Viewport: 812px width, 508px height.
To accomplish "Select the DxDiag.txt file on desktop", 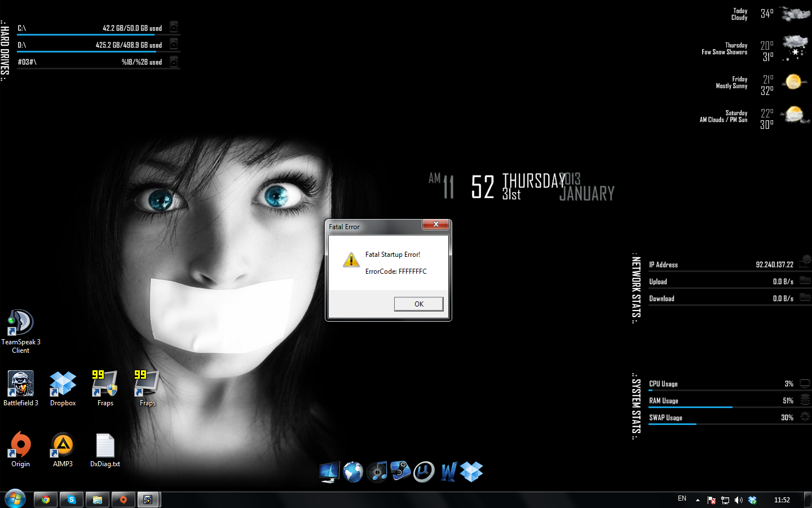I will pos(105,445).
